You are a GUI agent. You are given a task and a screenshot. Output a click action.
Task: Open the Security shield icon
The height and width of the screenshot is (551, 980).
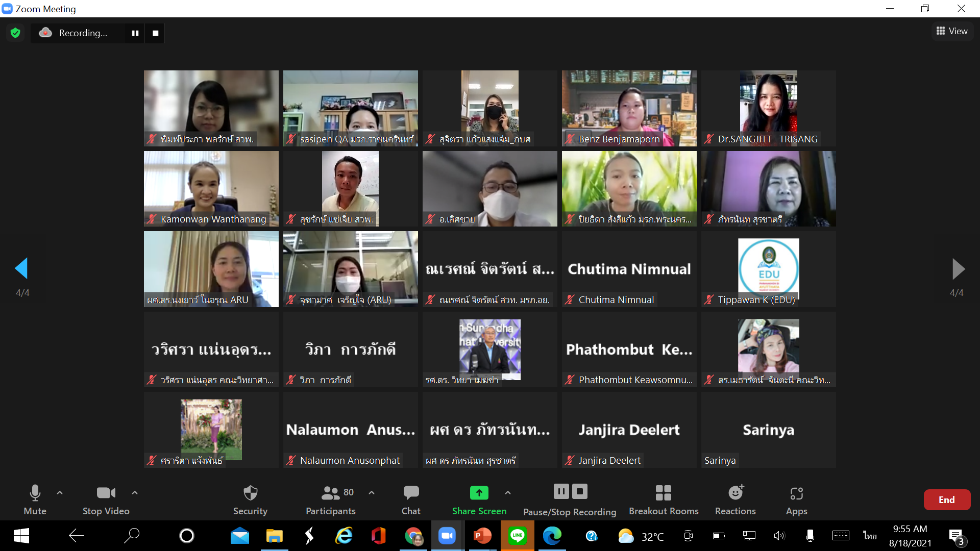250,493
